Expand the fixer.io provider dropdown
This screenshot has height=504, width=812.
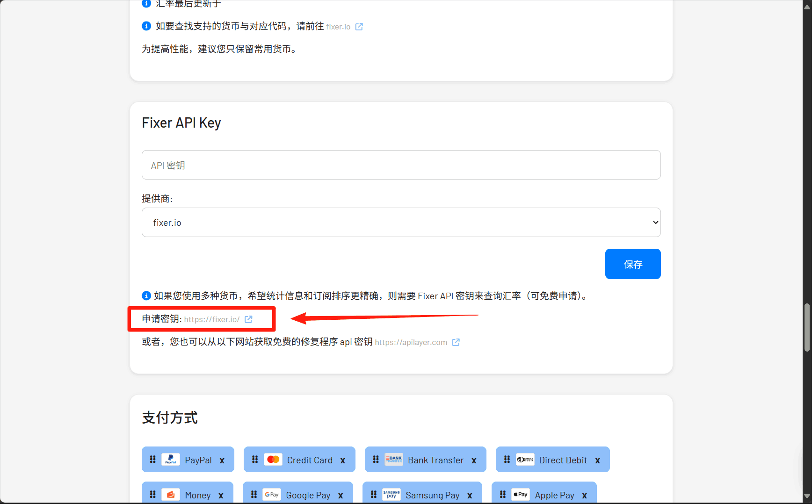pyautogui.click(x=401, y=223)
